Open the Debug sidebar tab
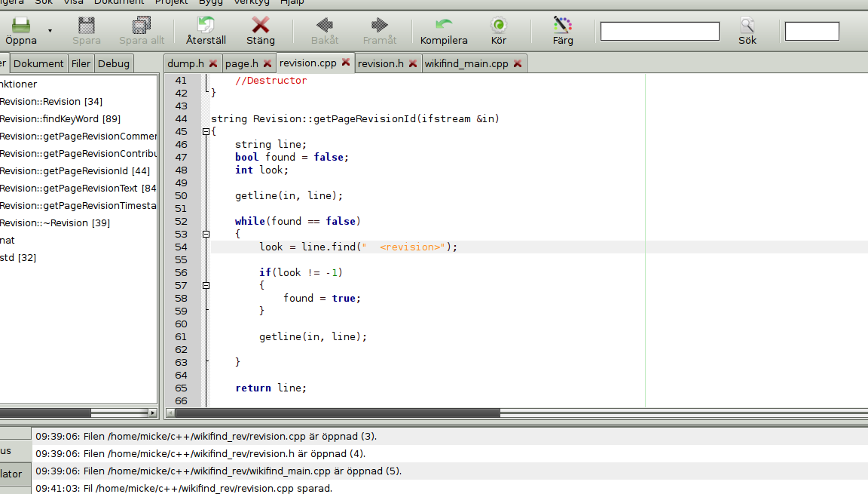Screen dimensions: 868x494 tap(114, 63)
